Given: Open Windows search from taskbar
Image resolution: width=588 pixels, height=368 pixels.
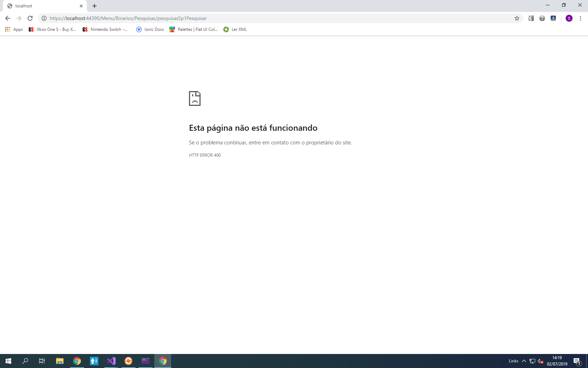Looking at the screenshot, I should click(25, 361).
